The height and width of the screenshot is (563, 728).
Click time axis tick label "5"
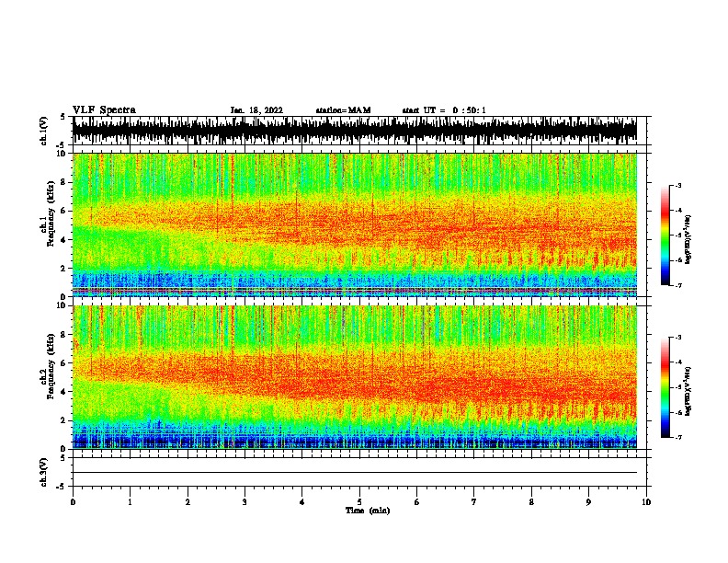click(359, 502)
